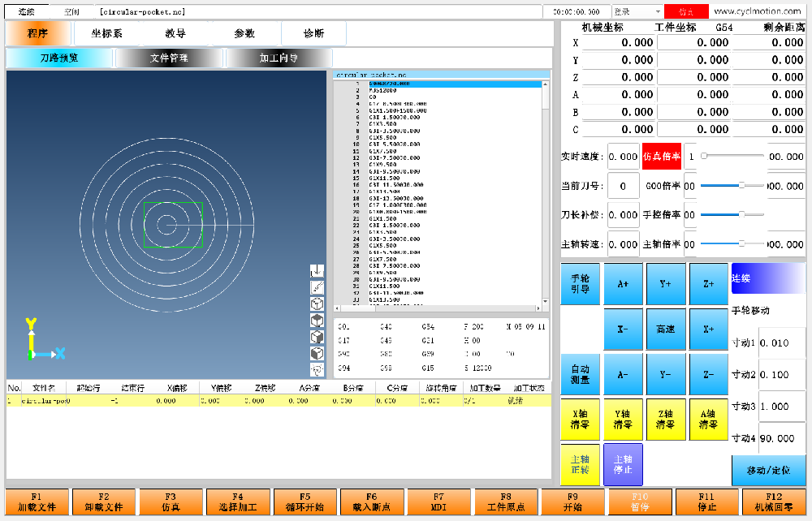Click the diagonal toolpath line view icon
The image size is (812, 521).
click(317, 287)
